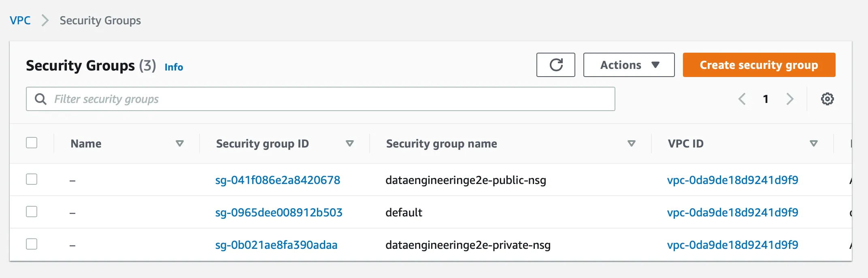Focus the Filter security groups field
Image resolution: width=868 pixels, height=278 pixels.
[x=321, y=99]
